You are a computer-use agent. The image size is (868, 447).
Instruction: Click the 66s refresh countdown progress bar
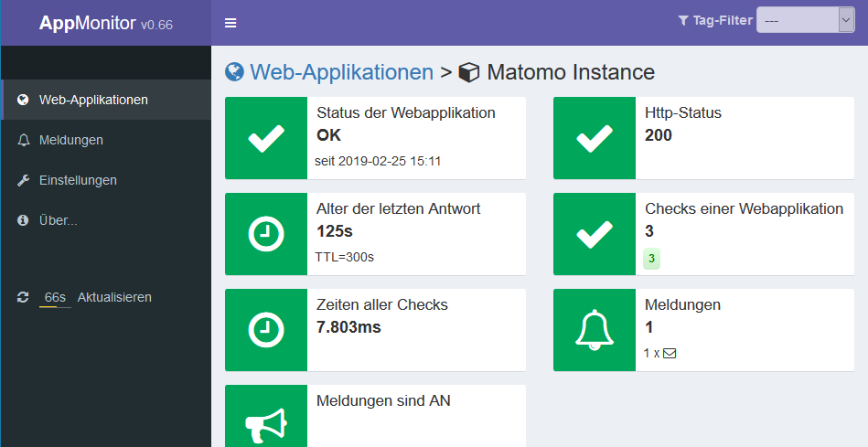pos(55,306)
